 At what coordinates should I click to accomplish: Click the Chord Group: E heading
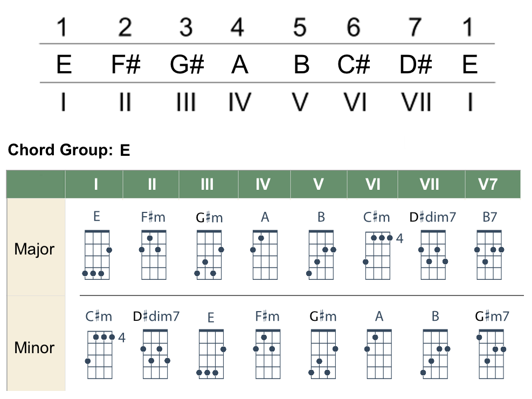point(69,150)
